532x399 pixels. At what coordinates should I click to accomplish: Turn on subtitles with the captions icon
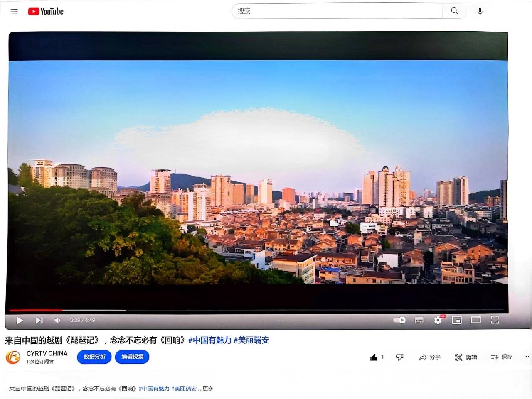tap(419, 320)
